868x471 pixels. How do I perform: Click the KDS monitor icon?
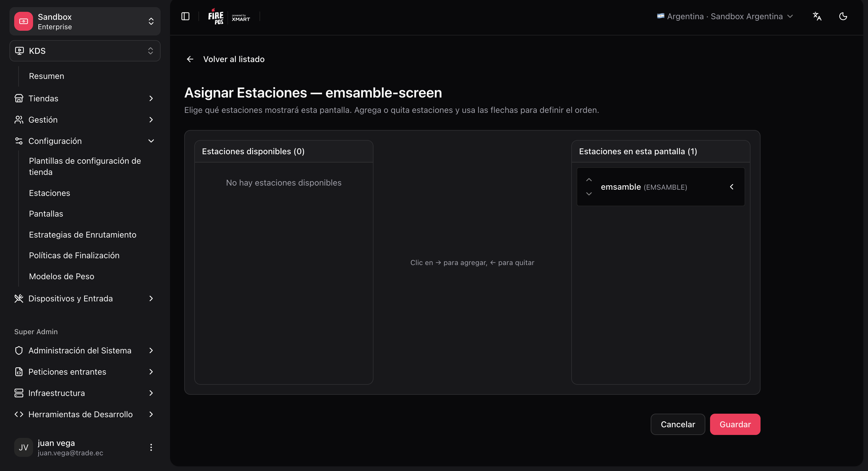coord(19,51)
